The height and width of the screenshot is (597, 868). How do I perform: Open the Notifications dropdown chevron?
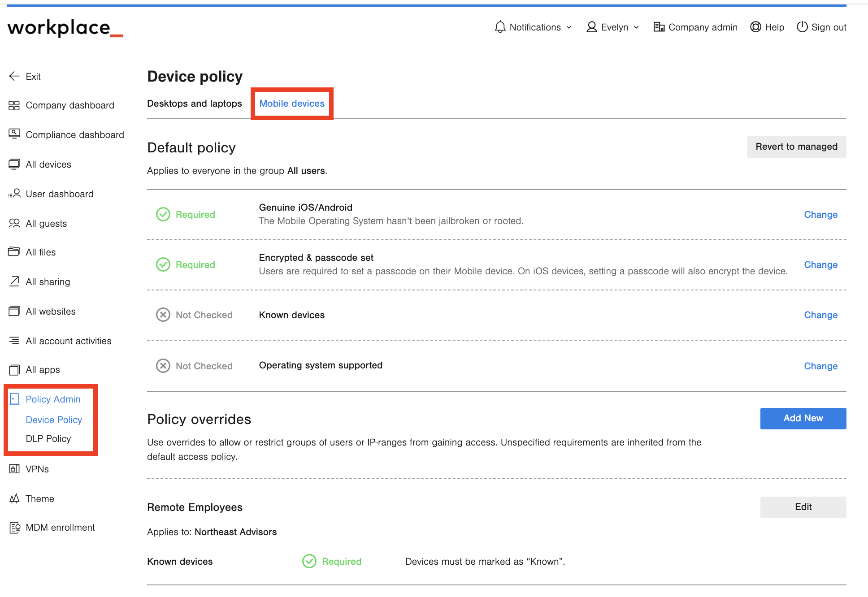tap(569, 27)
